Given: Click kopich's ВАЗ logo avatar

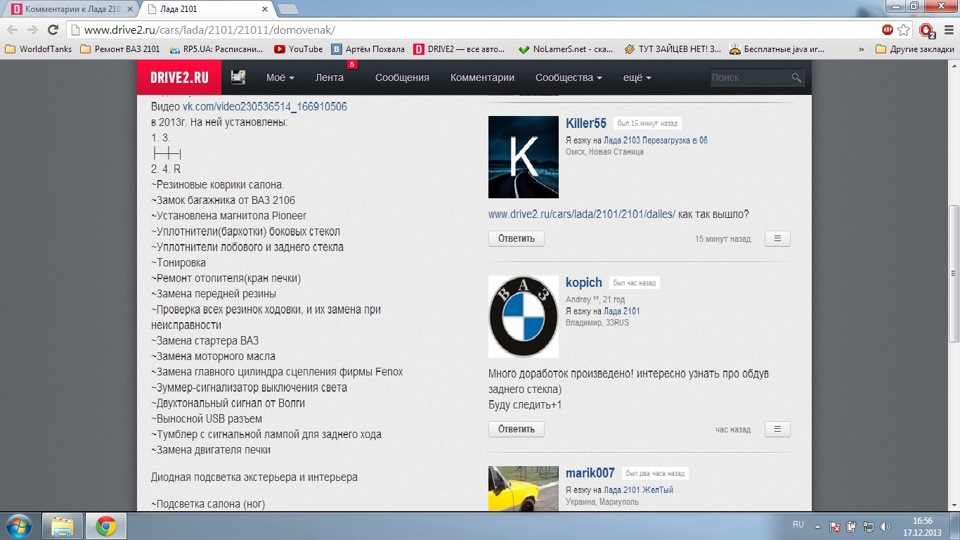Looking at the screenshot, I should point(523,317).
